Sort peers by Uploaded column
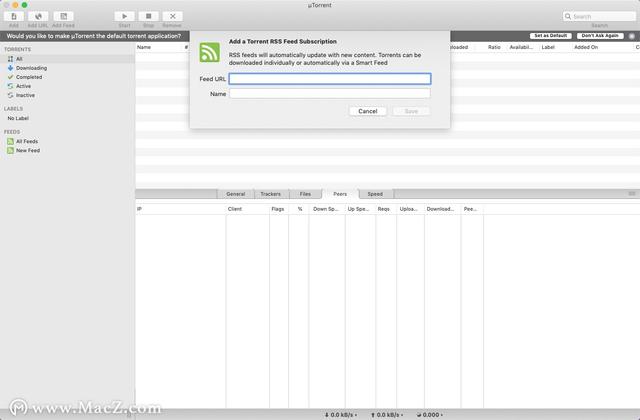This screenshot has width=640, height=420. [410, 209]
